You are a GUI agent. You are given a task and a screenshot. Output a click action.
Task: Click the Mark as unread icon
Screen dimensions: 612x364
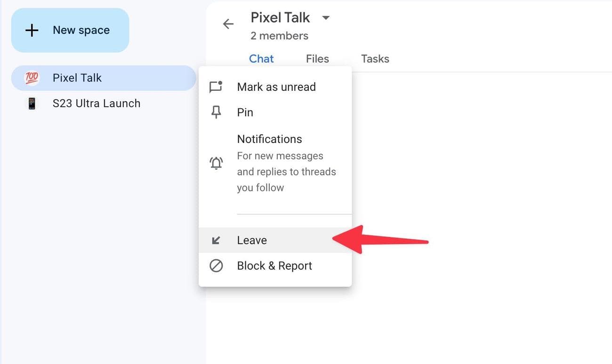click(216, 87)
